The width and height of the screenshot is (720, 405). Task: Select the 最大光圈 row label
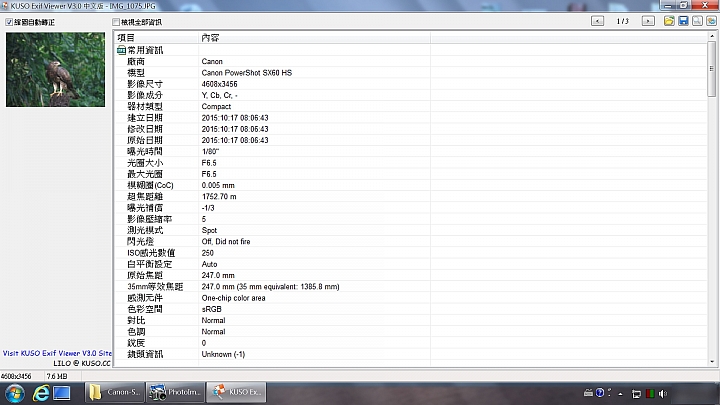coord(145,174)
